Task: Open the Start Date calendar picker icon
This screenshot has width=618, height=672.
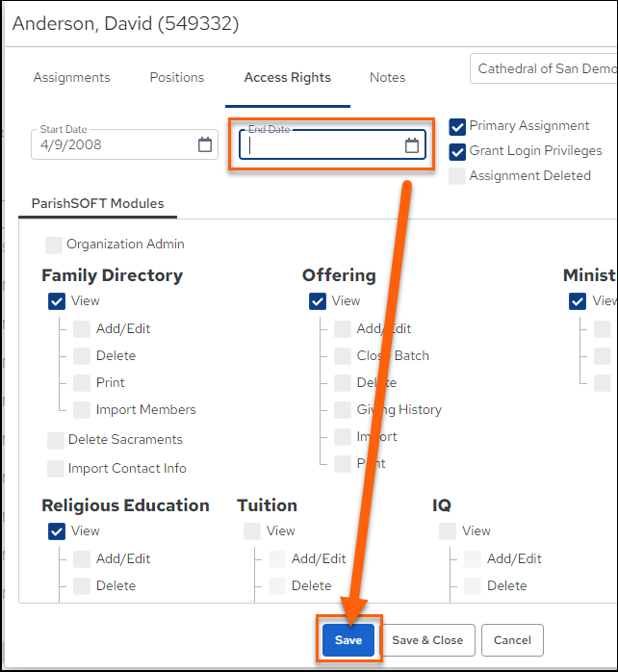Action: point(205,144)
